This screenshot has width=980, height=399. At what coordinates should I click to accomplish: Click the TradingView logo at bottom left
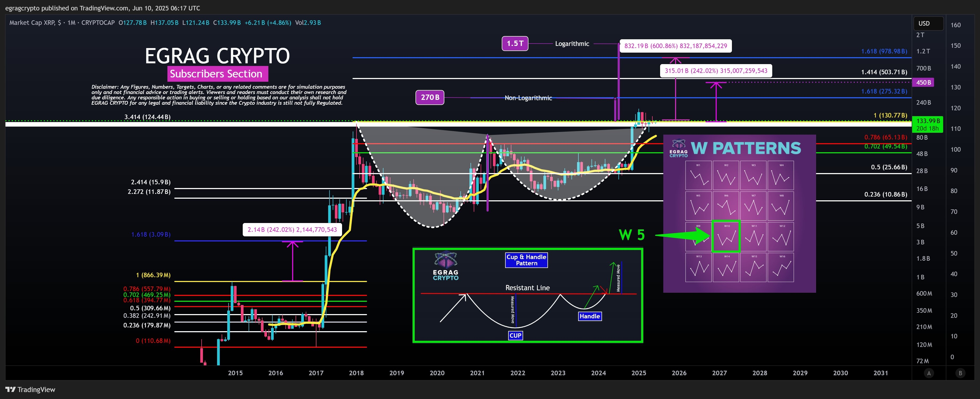pos(30,389)
